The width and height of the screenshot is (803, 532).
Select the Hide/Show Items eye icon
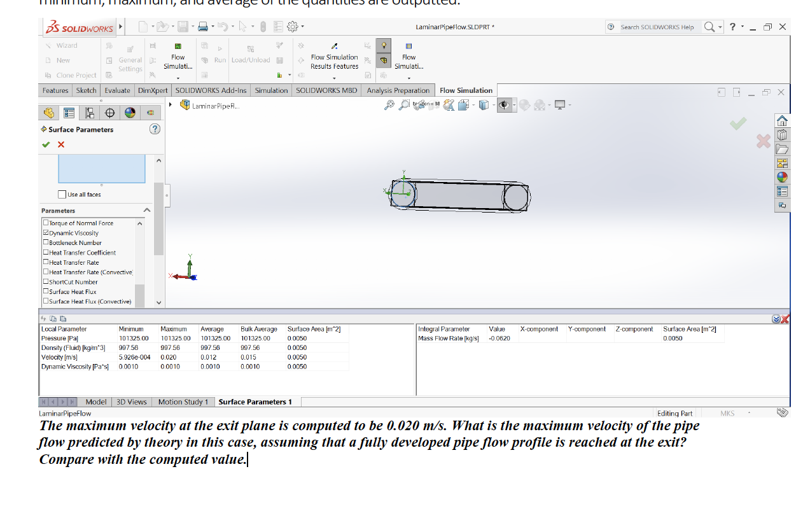[505, 104]
